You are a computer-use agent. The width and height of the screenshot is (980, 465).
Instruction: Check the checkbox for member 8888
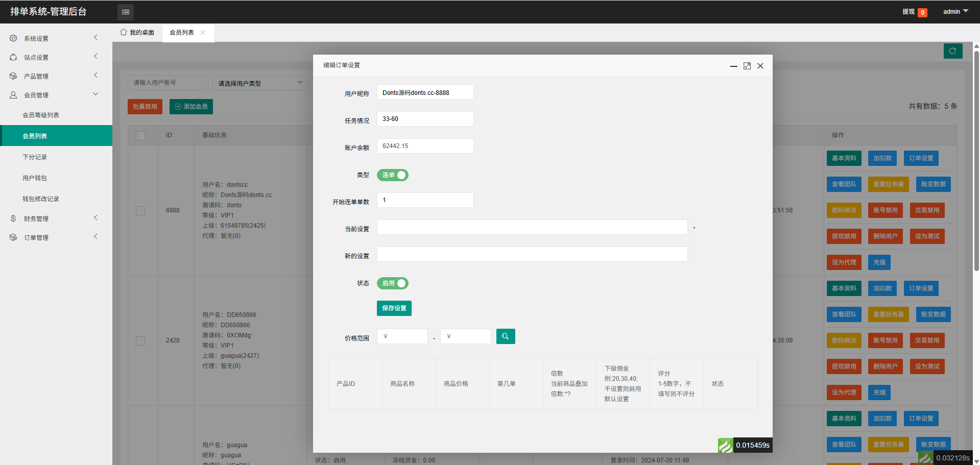(x=140, y=210)
